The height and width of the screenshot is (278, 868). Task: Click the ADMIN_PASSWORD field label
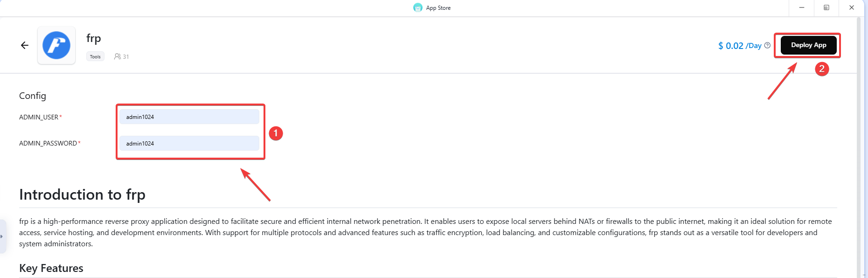click(x=48, y=143)
